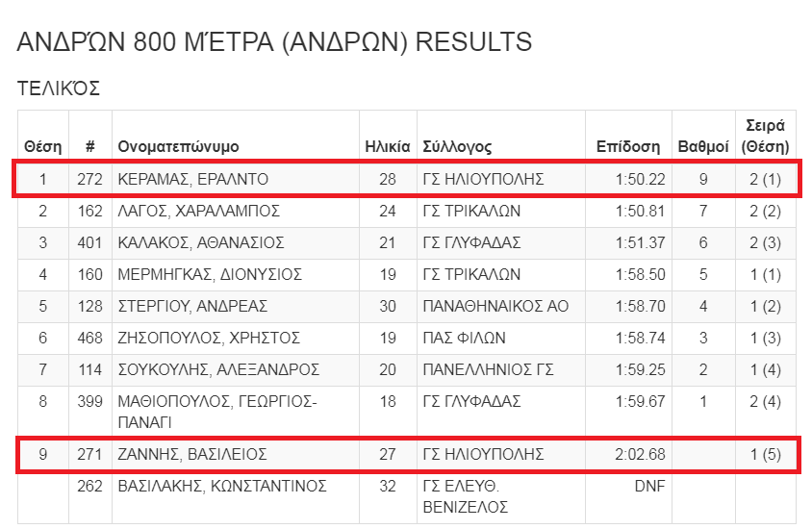Click the 1:59.67 performance time
This screenshot has width=812, height=529.
640,401
